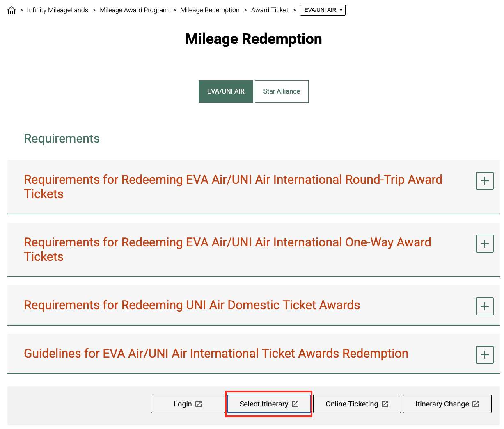Open Mileage Redemption breadcrumb link

210,10
